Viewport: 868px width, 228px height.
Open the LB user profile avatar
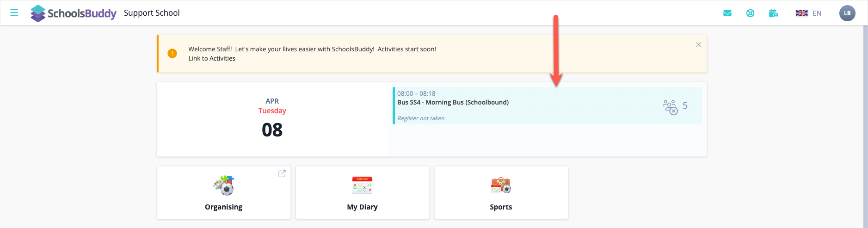[x=847, y=13]
